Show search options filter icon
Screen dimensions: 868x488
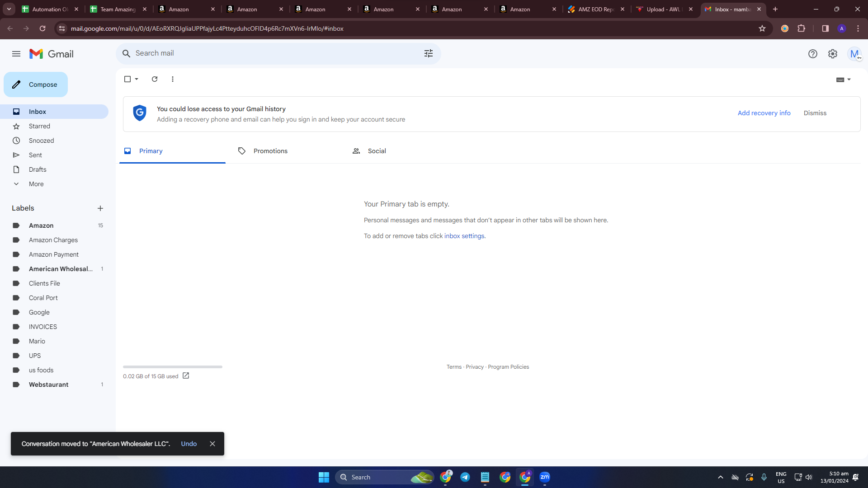429,53
